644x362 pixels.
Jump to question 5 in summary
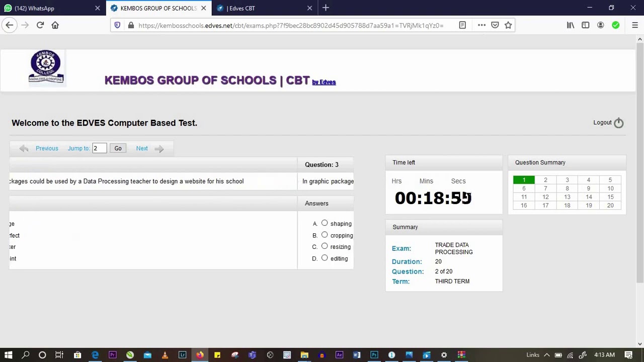610,180
